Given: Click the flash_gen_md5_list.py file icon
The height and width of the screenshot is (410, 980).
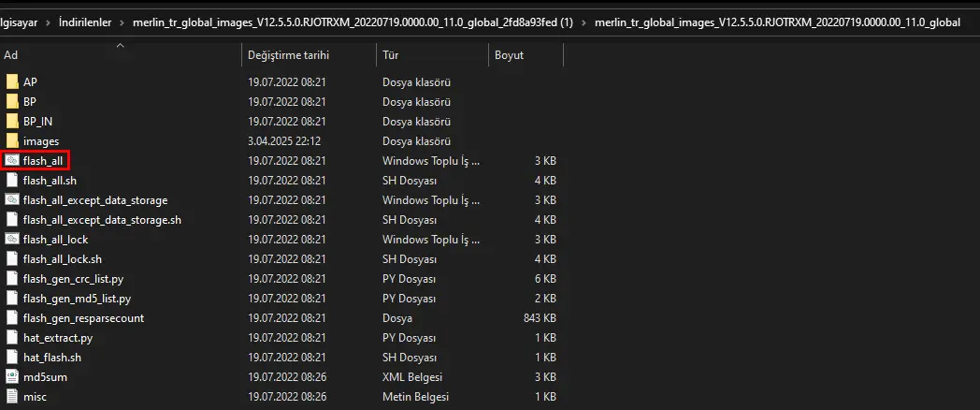Looking at the screenshot, I should (12, 299).
